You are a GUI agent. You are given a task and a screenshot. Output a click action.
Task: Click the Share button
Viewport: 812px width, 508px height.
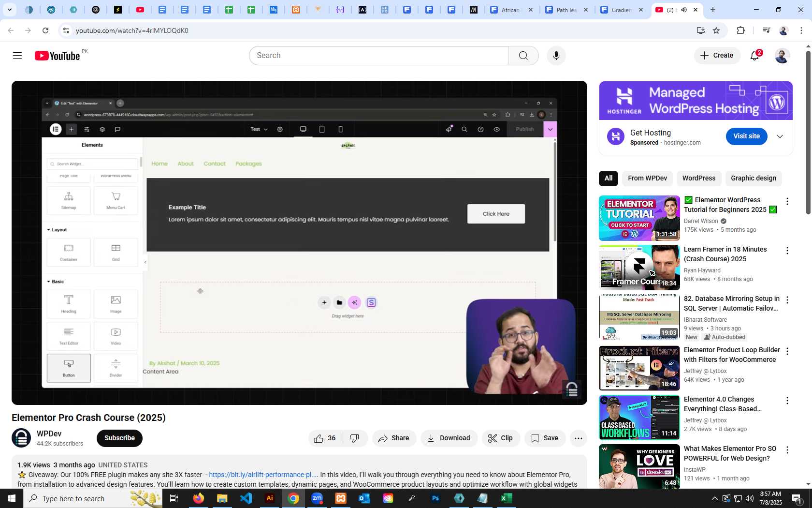394,438
